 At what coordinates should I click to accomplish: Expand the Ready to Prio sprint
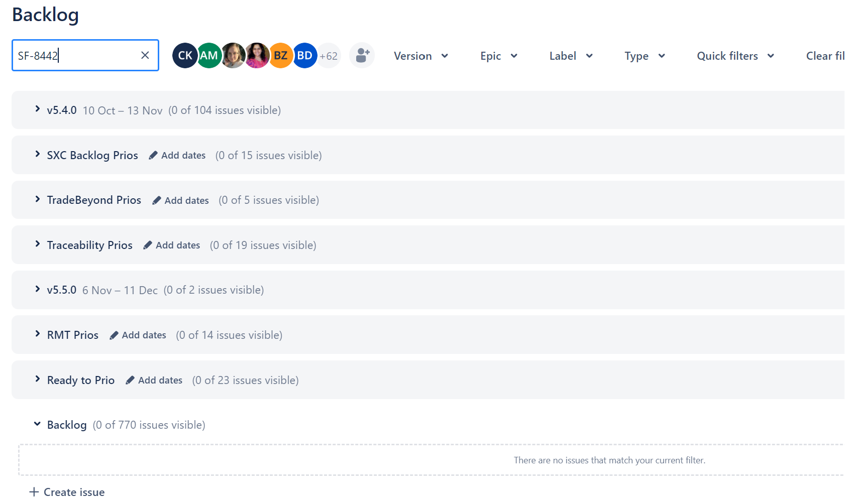tap(37, 380)
